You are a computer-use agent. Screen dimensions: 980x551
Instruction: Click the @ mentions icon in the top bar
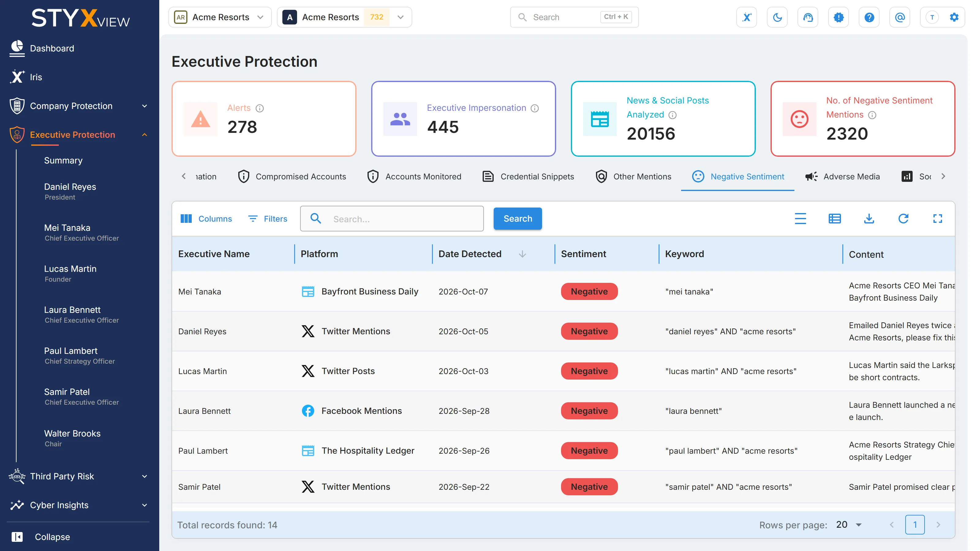[900, 17]
